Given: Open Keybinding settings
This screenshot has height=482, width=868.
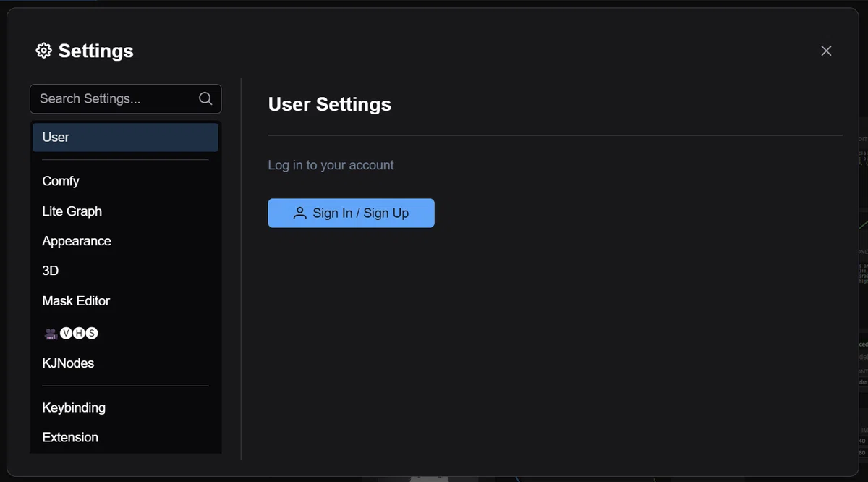Looking at the screenshot, I should point(125,407).
